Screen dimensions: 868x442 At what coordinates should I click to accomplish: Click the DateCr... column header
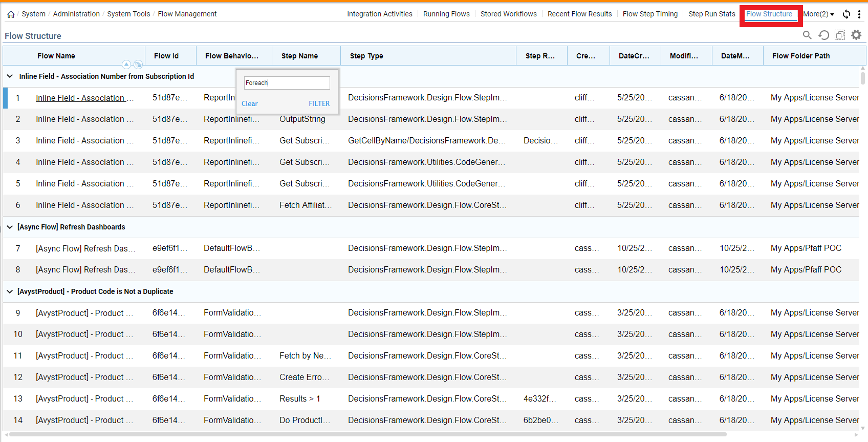[x=634, y=56]
